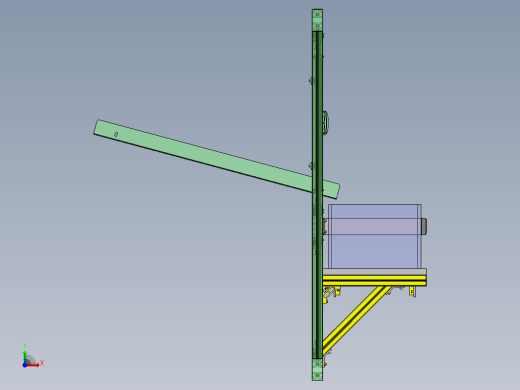Select the grey platform plate under the box

pos(375,272)
